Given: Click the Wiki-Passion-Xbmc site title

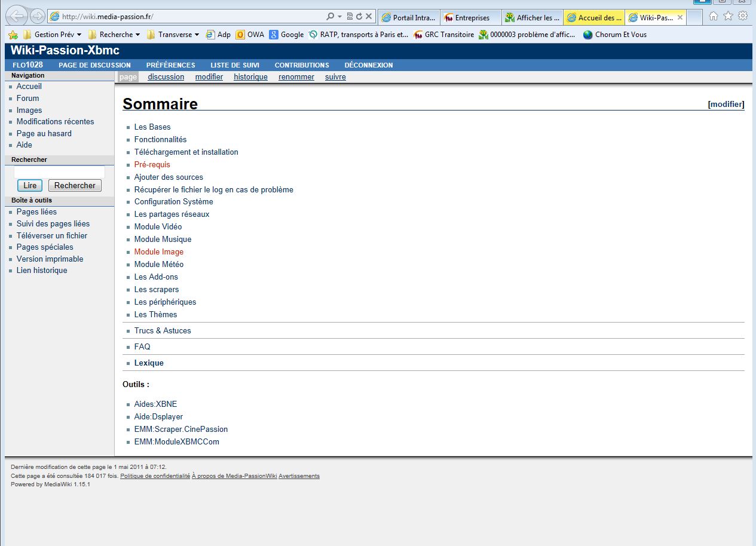Looking at the screenshot, I should 65,51.
